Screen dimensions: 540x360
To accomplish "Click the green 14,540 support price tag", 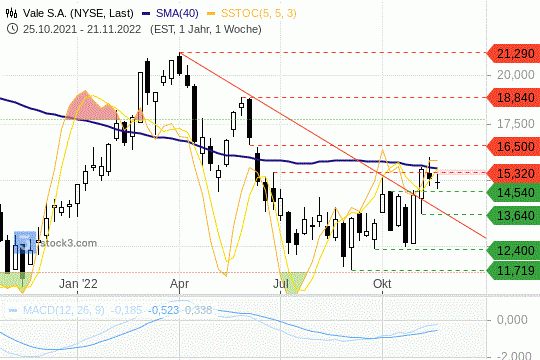I will (x=513, y=192).
